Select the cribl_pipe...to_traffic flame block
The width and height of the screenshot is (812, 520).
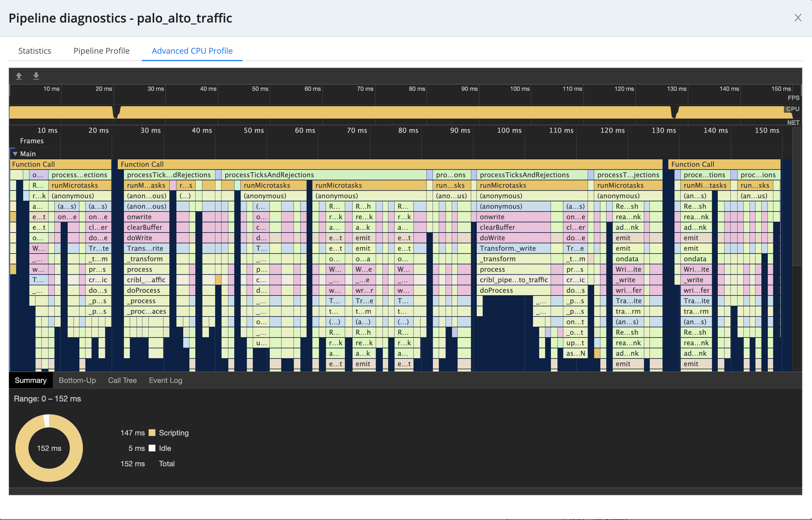[x=514, y=279]
